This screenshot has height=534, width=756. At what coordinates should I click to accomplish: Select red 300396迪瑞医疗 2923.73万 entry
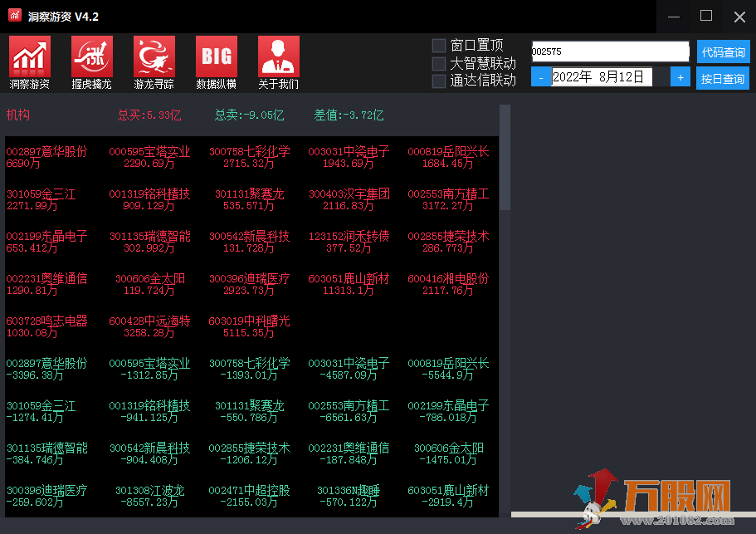coord(249,285)
